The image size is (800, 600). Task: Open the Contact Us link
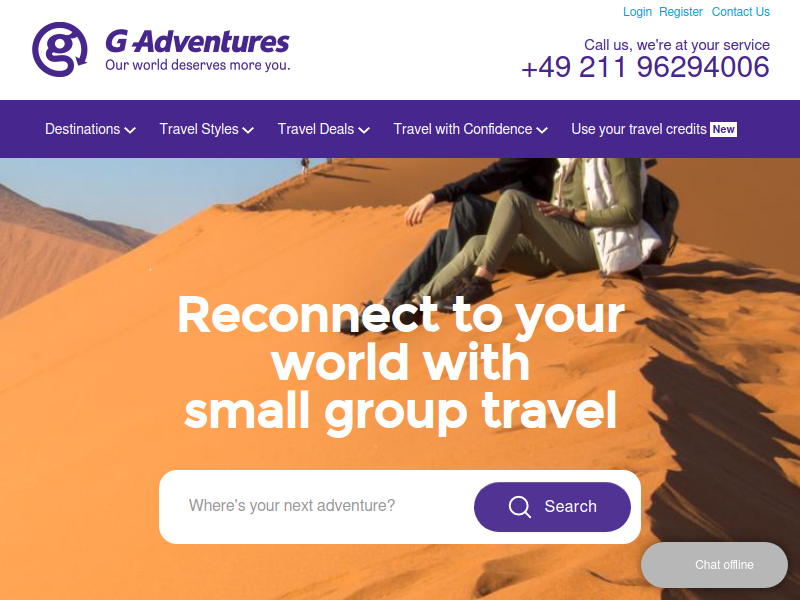tap(740, 12)
